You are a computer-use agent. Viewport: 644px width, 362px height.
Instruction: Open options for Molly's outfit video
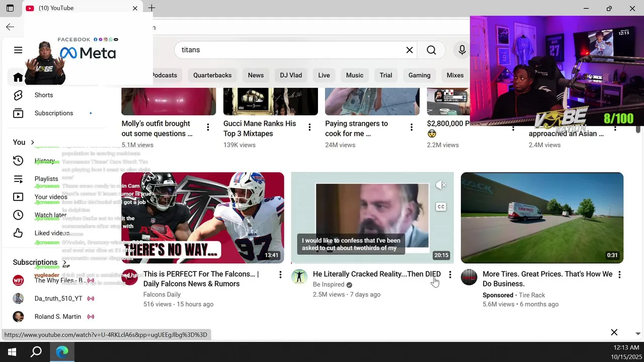tap(208, 128)
